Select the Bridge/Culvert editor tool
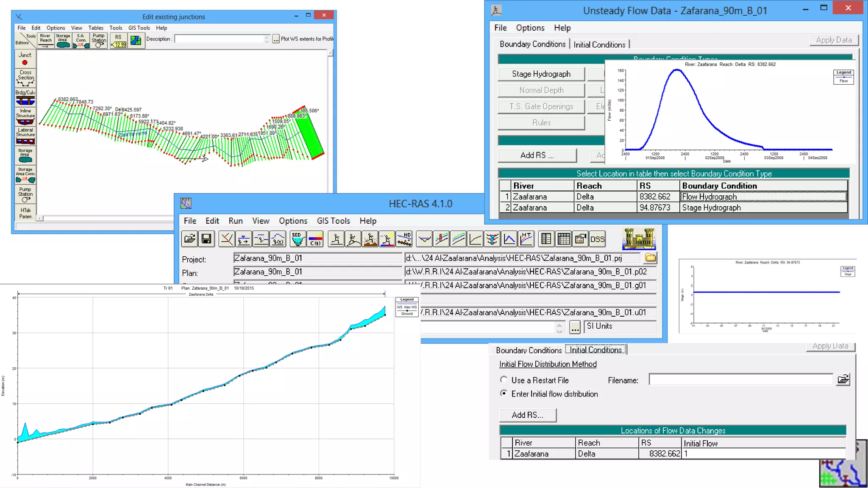868x488 pixels. click(x=25, y=97)
